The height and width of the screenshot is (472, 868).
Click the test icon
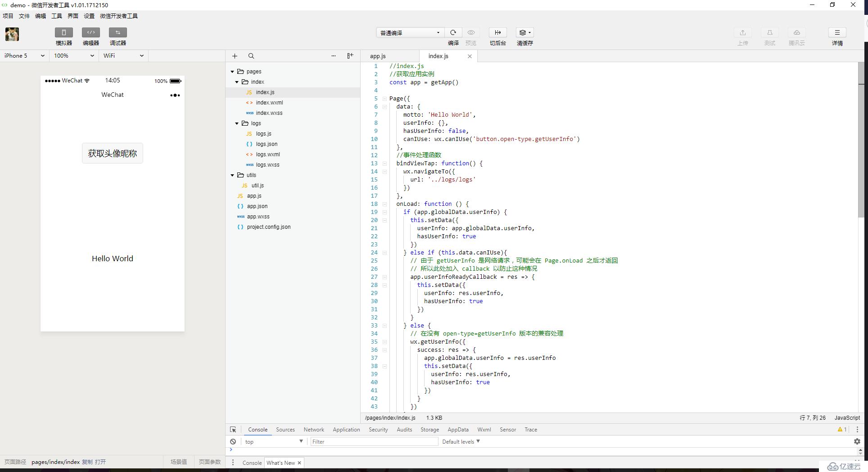click(770, 32)
